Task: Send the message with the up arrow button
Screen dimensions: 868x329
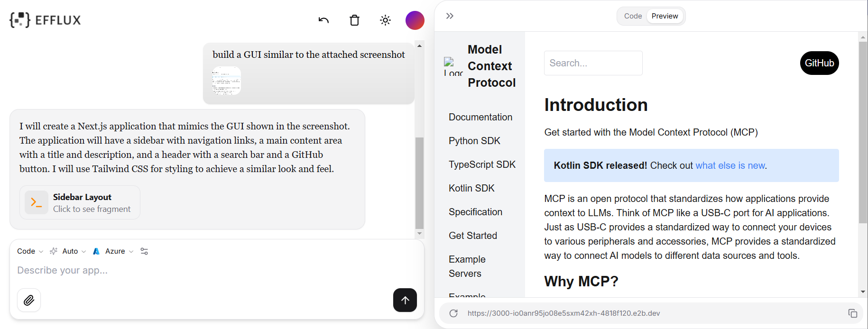Action: click(405, 300)
